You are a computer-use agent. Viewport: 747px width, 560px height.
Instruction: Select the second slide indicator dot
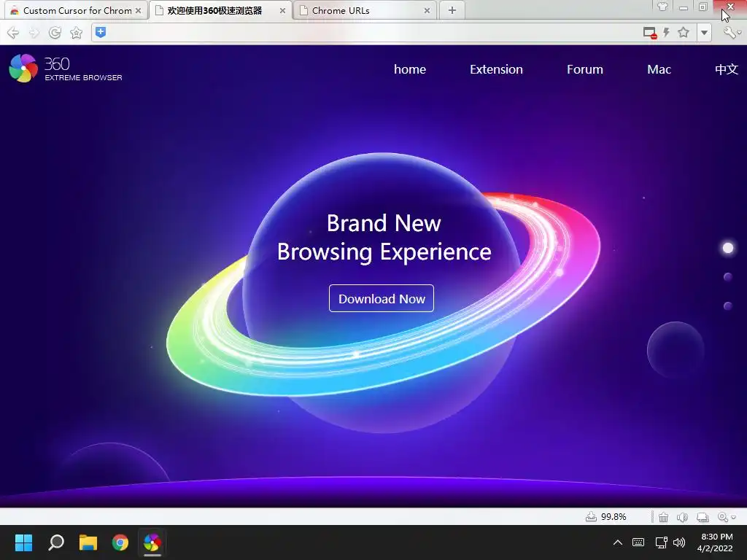coord(728,276)
